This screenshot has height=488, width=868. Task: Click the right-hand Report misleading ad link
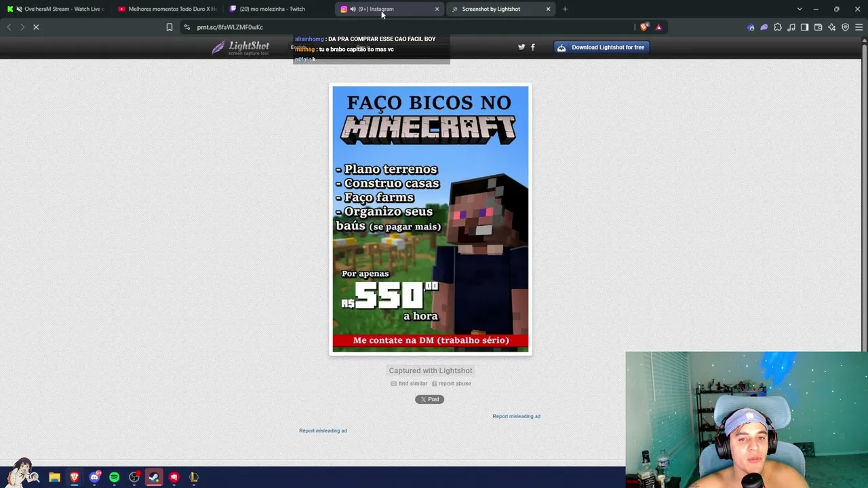pyautogui.click(x=516, y=416)
